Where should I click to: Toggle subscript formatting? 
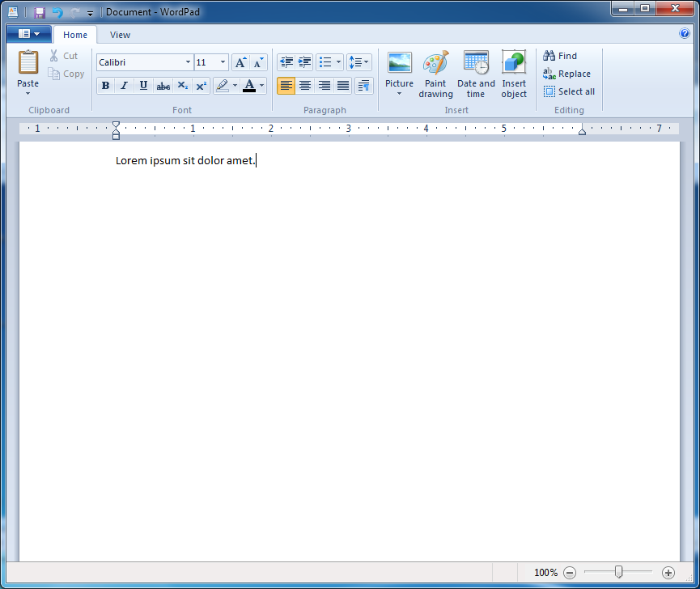point(183,86)
